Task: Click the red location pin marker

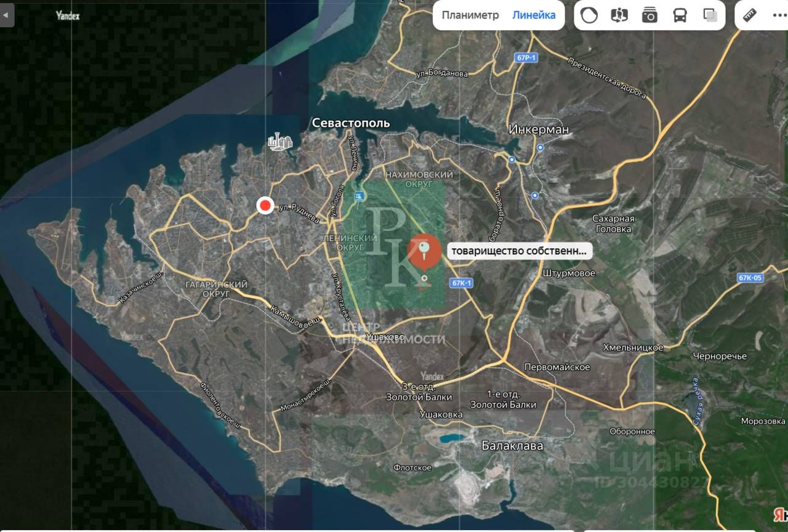Action: click(424, 250)
